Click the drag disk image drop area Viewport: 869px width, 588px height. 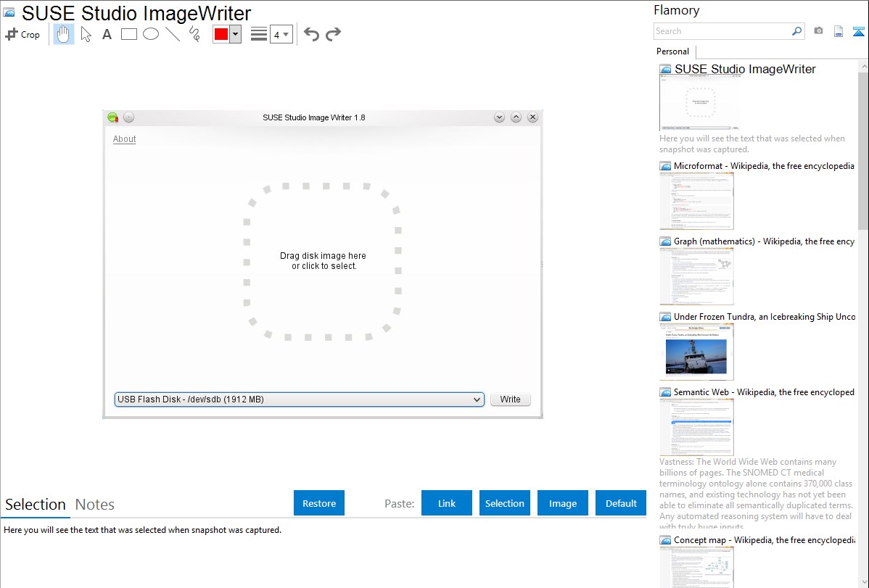(323, 261)
